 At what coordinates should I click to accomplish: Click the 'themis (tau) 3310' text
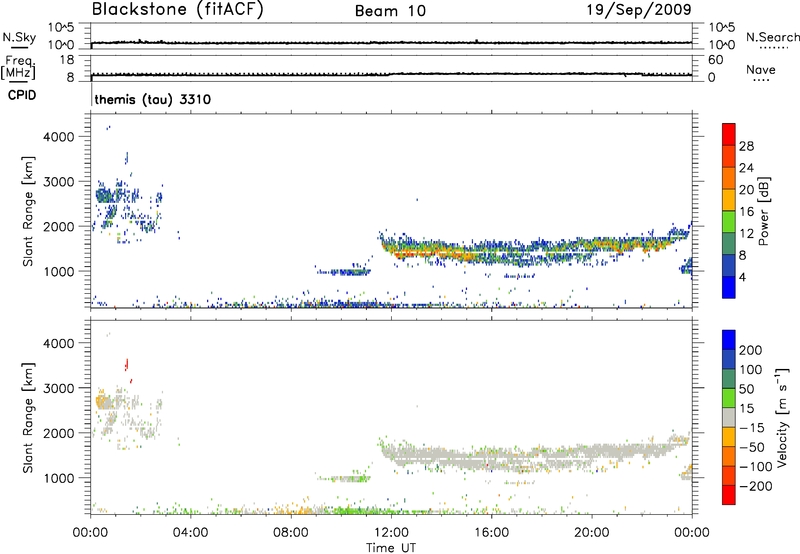pos(153,99)
